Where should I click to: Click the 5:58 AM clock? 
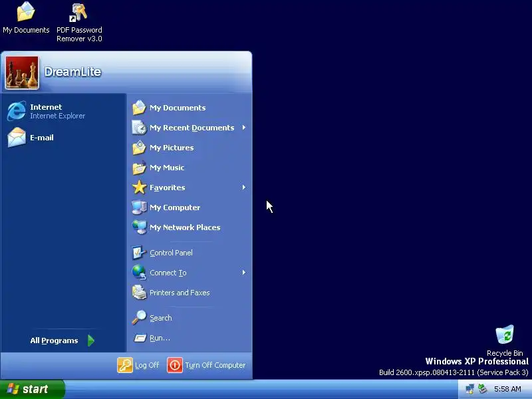507,389
